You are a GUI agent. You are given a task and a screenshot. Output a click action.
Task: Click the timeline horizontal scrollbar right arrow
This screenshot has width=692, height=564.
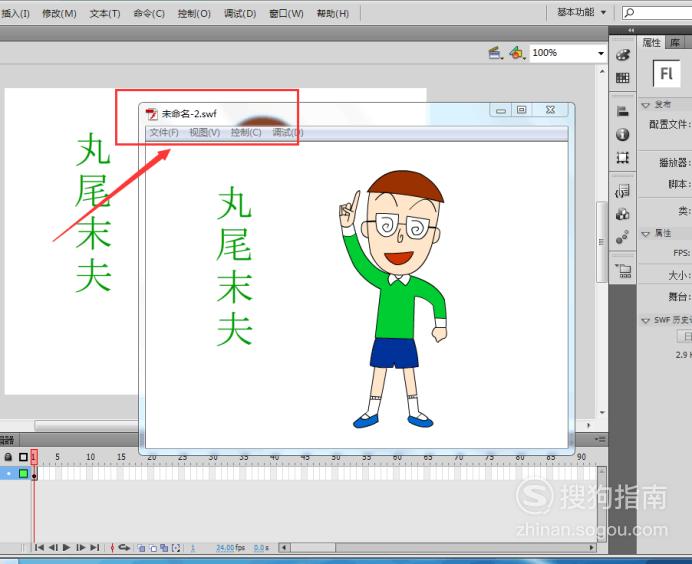tap(591, 548)
